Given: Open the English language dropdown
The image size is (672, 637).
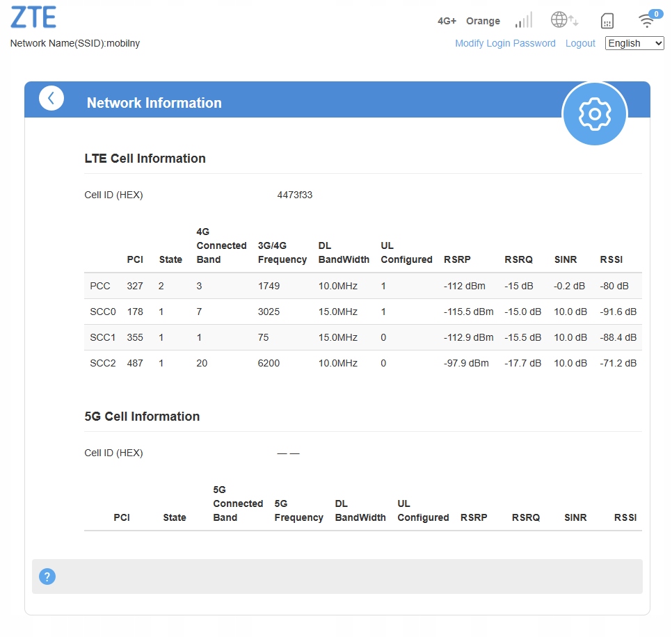Looking at the screenshot, I should click(x=634, y=43).
